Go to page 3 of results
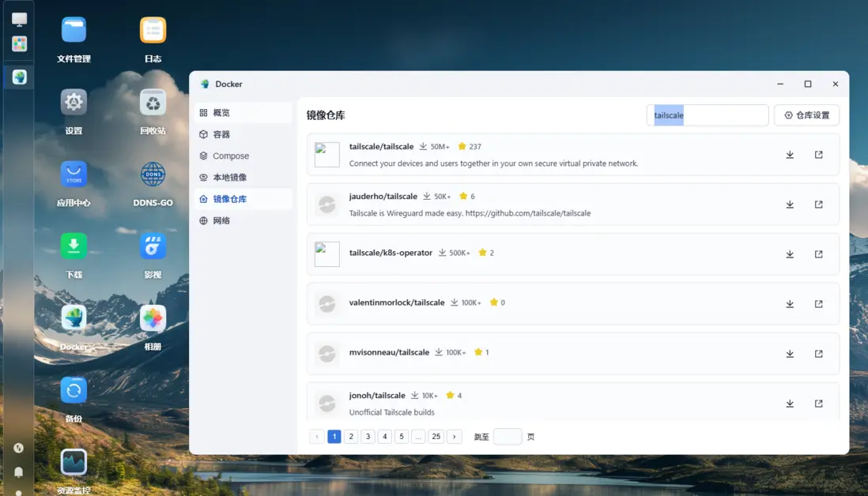868x496 pixels. [368, 437]
